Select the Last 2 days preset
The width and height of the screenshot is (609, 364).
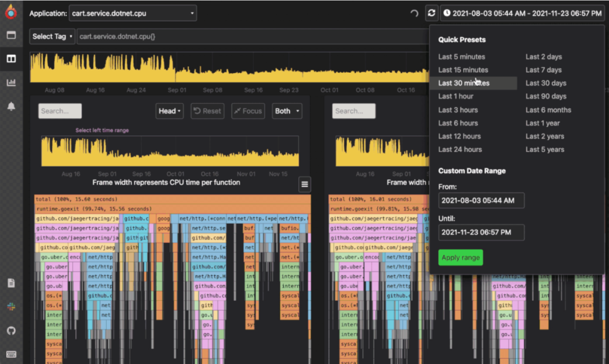544,57
